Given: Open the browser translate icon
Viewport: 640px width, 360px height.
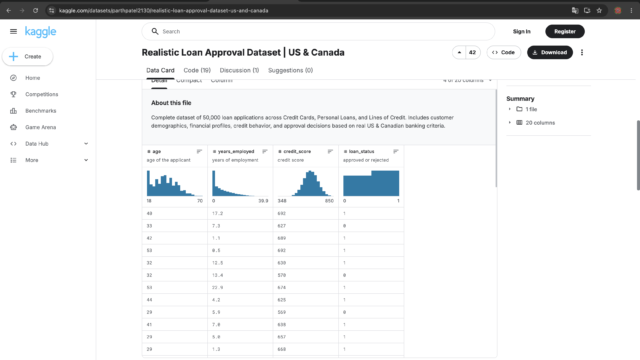Looking at the screenshot, I should (x=575, y=11).
